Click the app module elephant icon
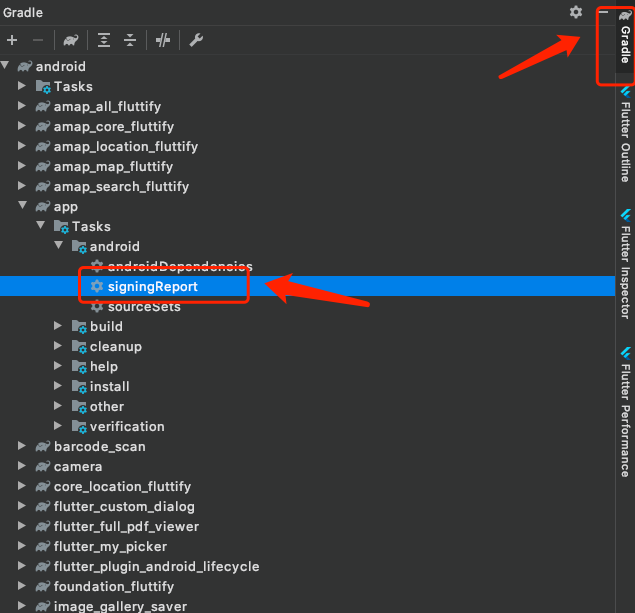This screenshot has width=635, height=613. click(x=43, y=206)
